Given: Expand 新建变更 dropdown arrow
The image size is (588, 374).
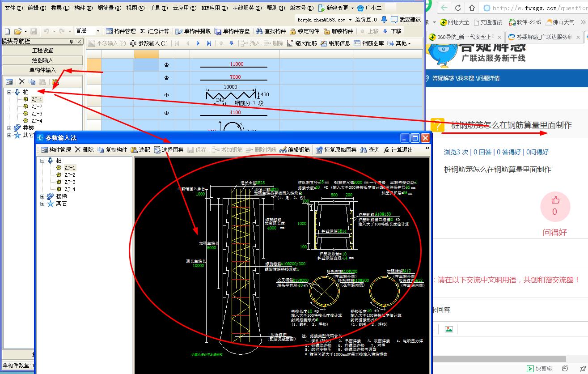Looking at the screenshot, I should (x=352, y=8).
